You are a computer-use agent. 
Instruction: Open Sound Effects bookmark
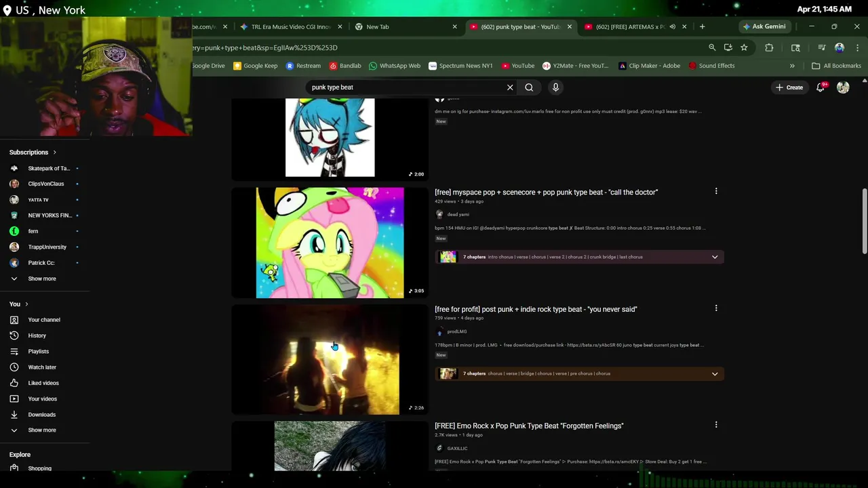(711, 66)
